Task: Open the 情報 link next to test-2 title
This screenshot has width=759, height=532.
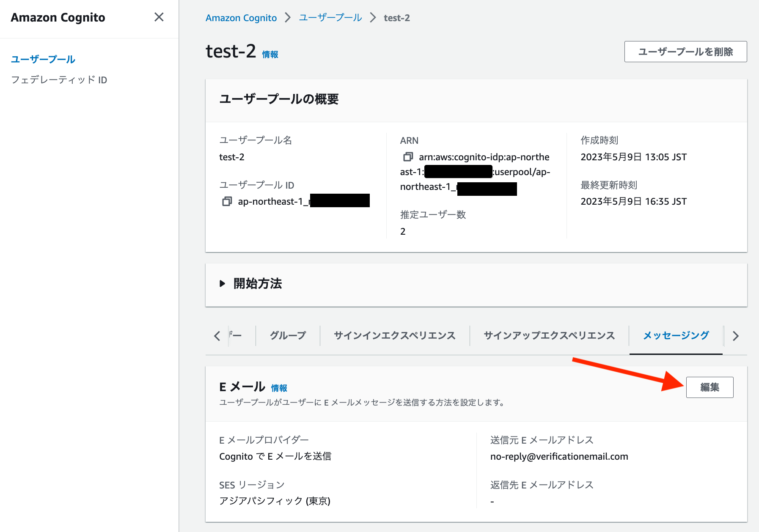Action: pyautogui.click(x=270, y=54)
